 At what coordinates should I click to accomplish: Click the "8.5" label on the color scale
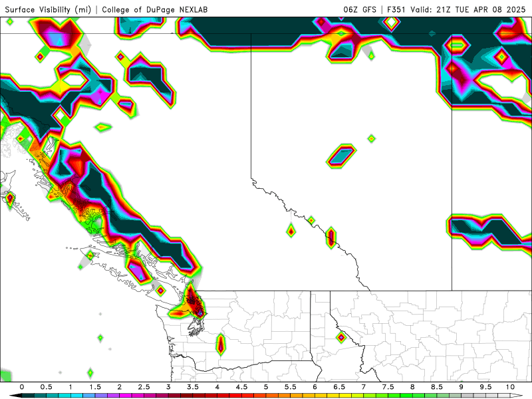click(x=437, y=387)
